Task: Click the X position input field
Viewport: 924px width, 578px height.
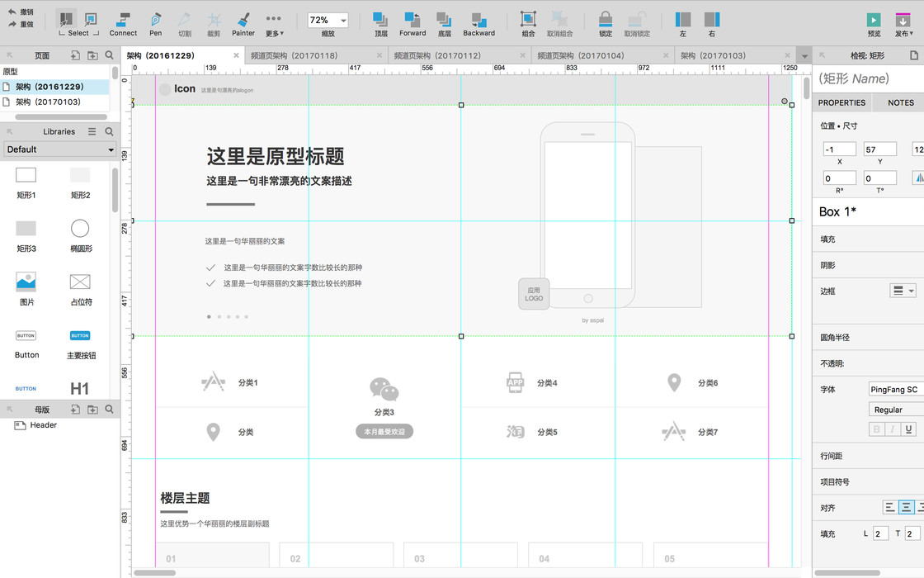Action: point(839,149)
